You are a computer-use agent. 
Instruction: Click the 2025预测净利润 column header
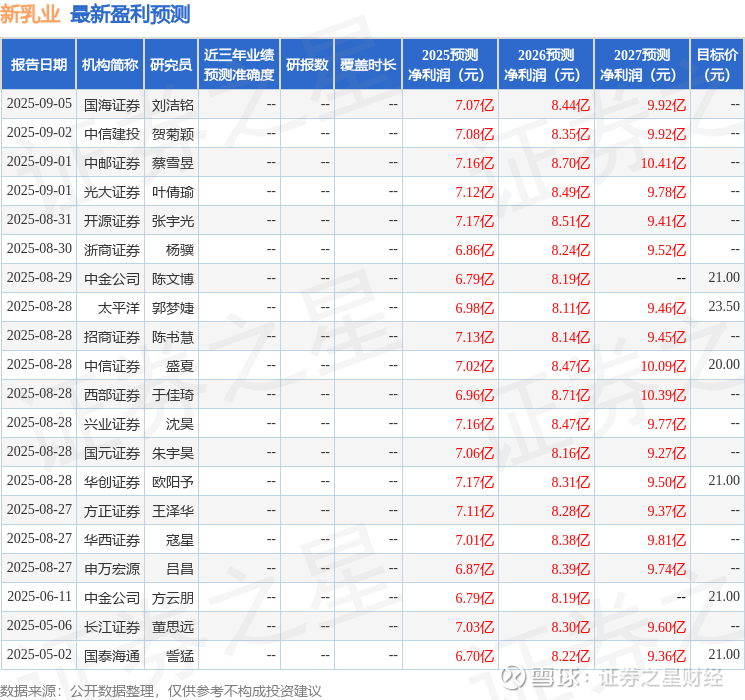point(450,65)
